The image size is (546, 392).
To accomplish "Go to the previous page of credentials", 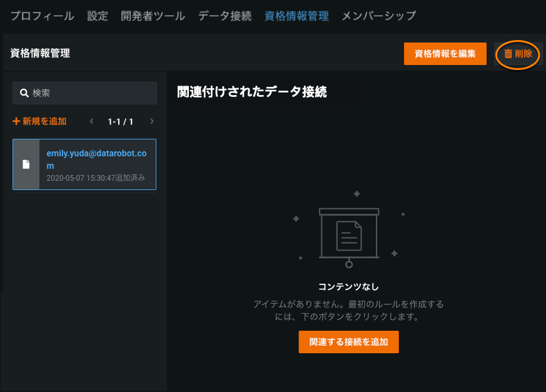I will [x=92, y=121].
